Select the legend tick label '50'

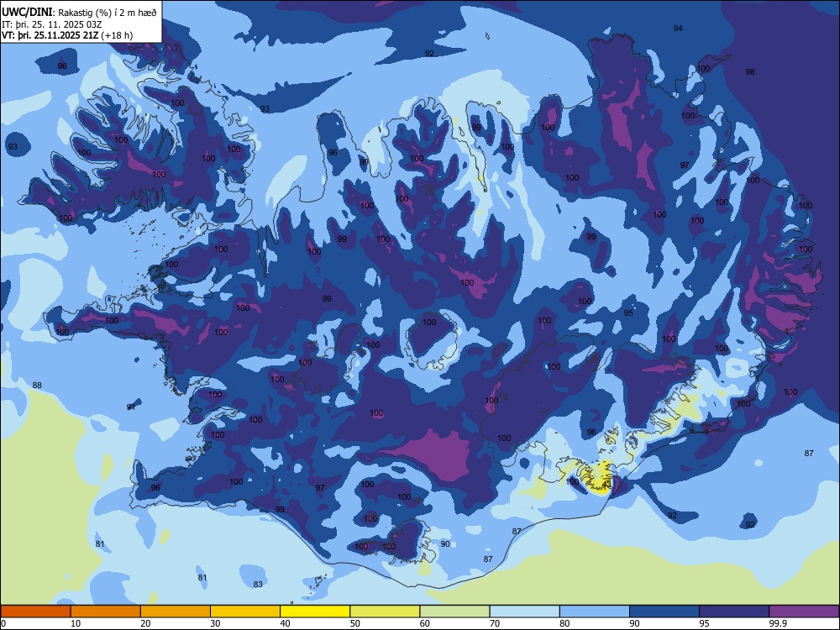tap(355, 623)
